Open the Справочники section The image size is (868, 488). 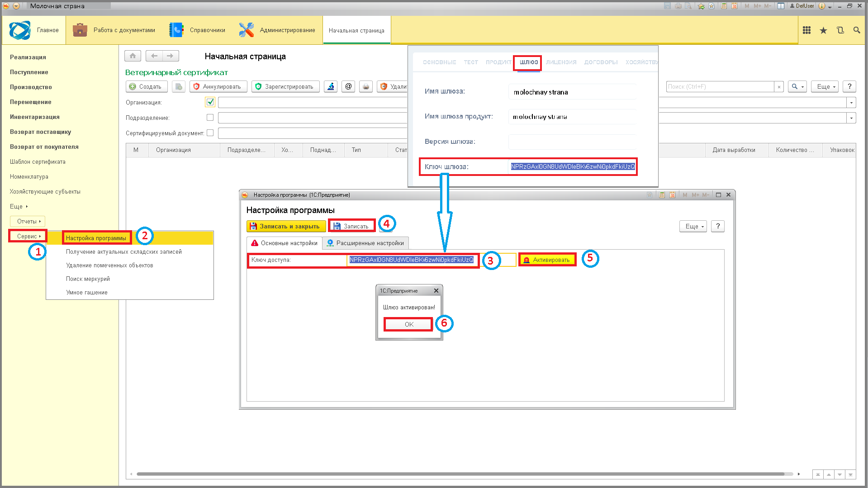198,30
